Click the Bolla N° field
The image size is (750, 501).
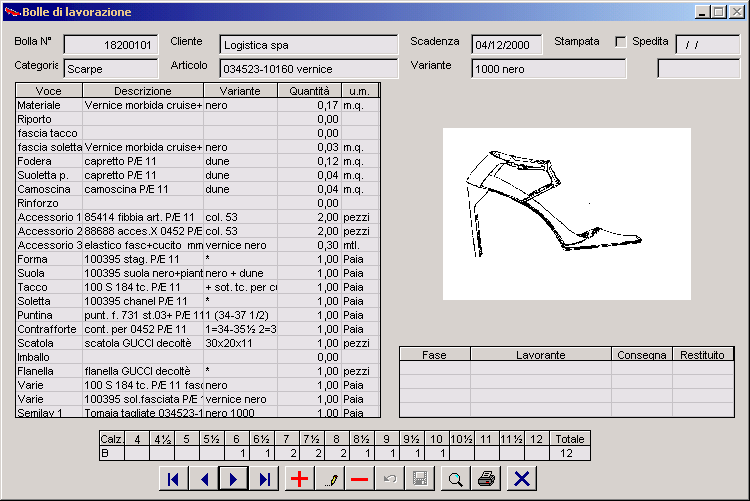tap(110, 45)
